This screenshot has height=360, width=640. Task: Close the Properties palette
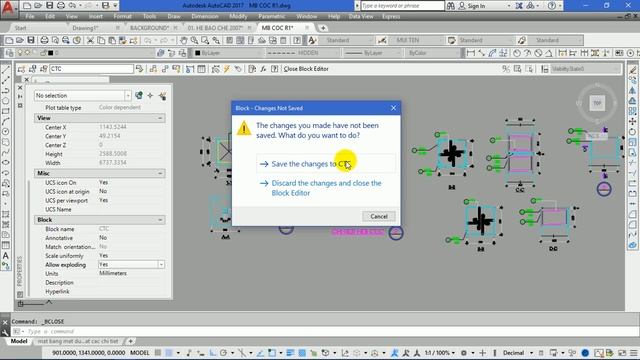tap(20, 87)
